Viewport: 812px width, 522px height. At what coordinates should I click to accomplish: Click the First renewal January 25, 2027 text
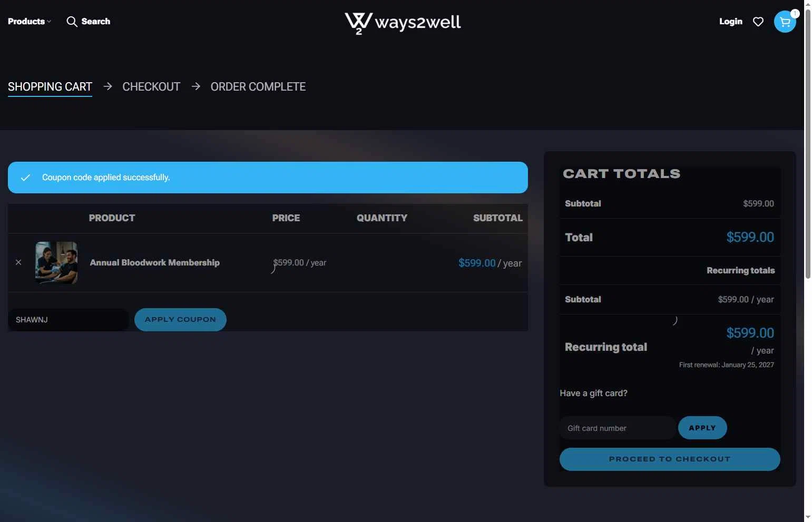click(726, 365)
